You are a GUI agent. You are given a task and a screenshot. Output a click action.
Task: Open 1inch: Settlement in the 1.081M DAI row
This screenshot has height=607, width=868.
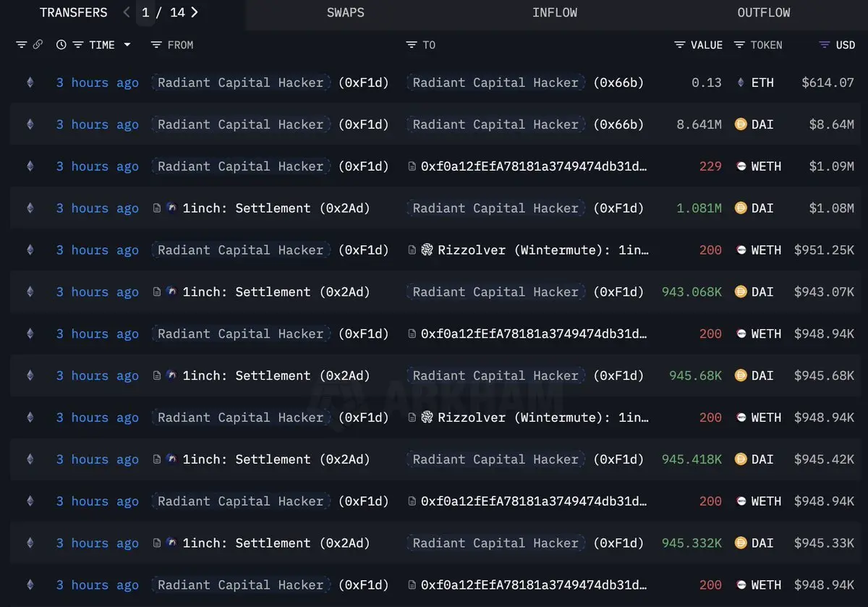pos(276,208)
